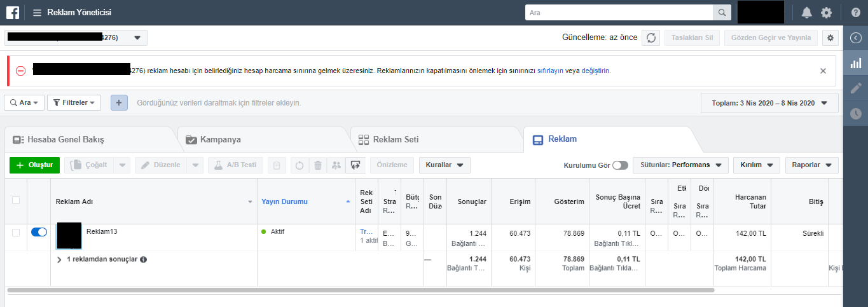Image resolution: width=868 pixels, height=307 pixels.
Task: Open the clock history icon in sidebar
Action: pyautogui.click(x=856, y=114)
